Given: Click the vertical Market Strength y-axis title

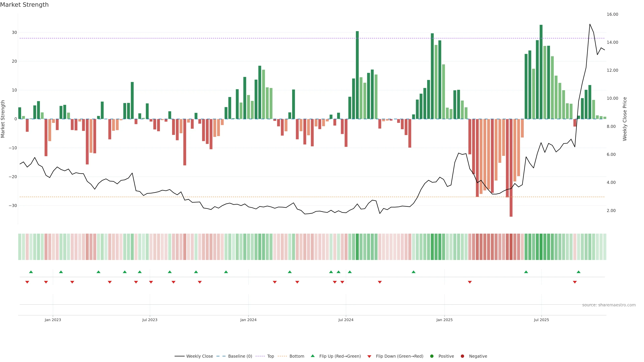Looking at the screenshot, I should [3, 119].
